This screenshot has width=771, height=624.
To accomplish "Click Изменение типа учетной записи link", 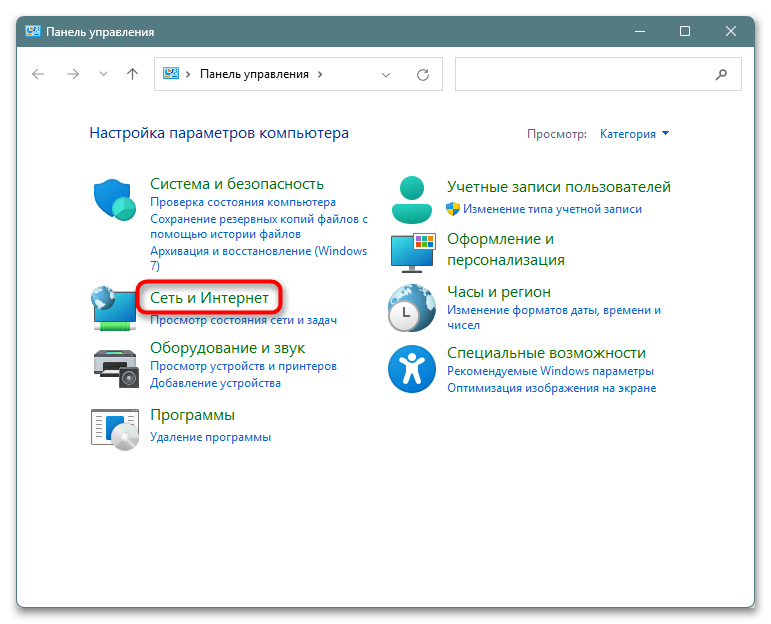I will pos(552,209).
